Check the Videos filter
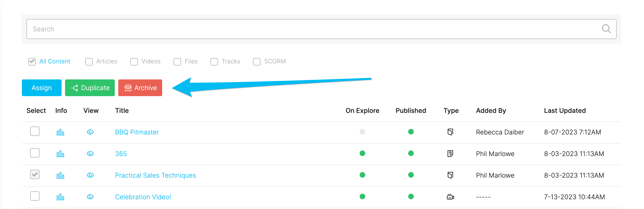644x209 pixels. tap(134, 62)
